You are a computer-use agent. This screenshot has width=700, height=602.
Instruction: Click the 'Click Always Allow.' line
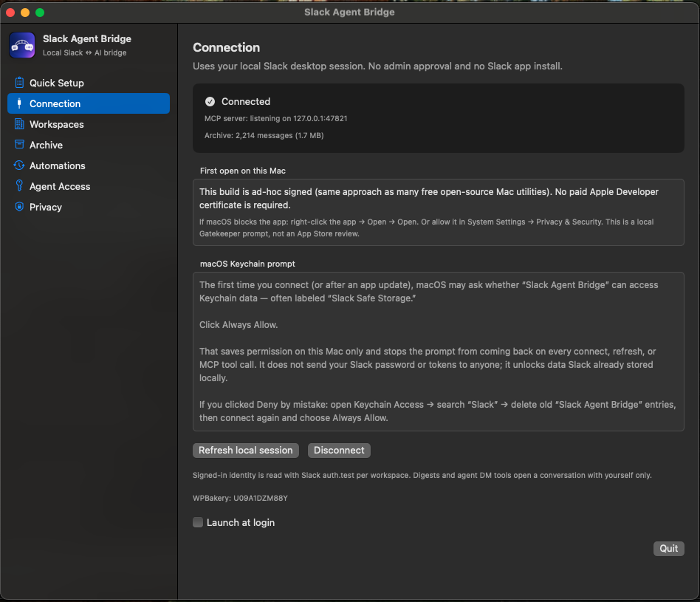pyautogui.click(x=239, y=325)
